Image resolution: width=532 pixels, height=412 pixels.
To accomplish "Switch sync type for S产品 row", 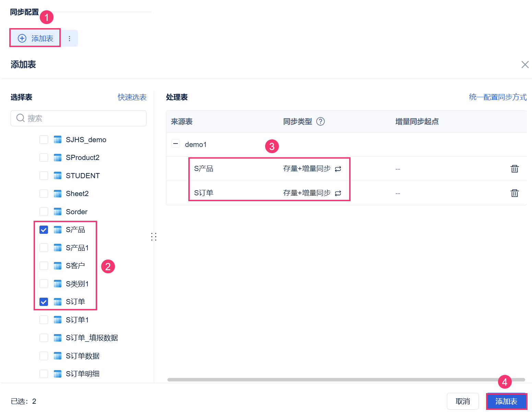I will tap(338, 169).
